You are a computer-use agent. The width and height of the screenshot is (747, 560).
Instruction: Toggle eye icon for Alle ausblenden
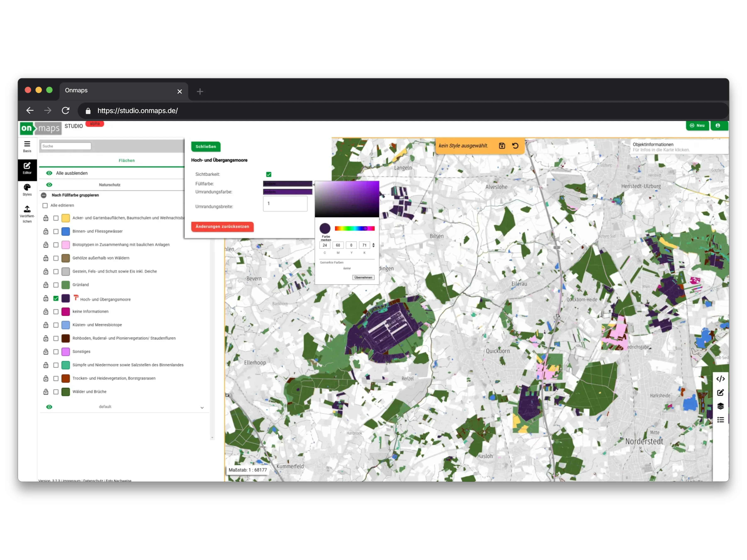(x=49, y=173)
